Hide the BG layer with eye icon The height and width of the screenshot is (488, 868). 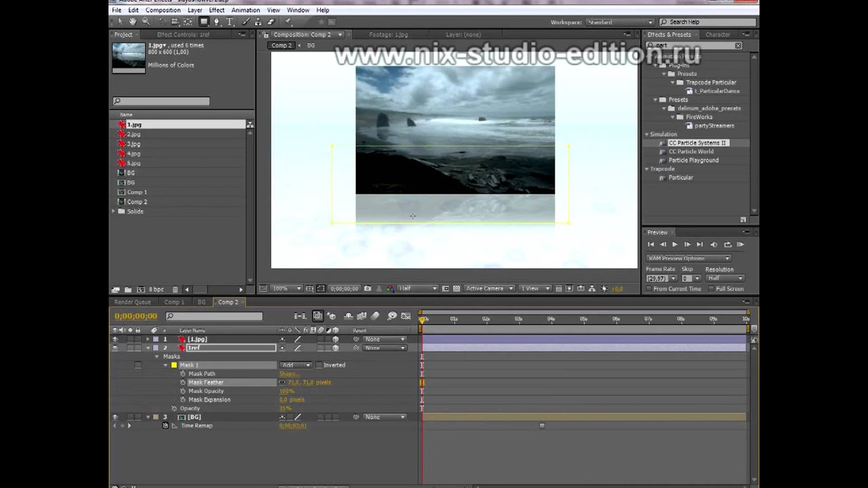[x=115, y=417]
